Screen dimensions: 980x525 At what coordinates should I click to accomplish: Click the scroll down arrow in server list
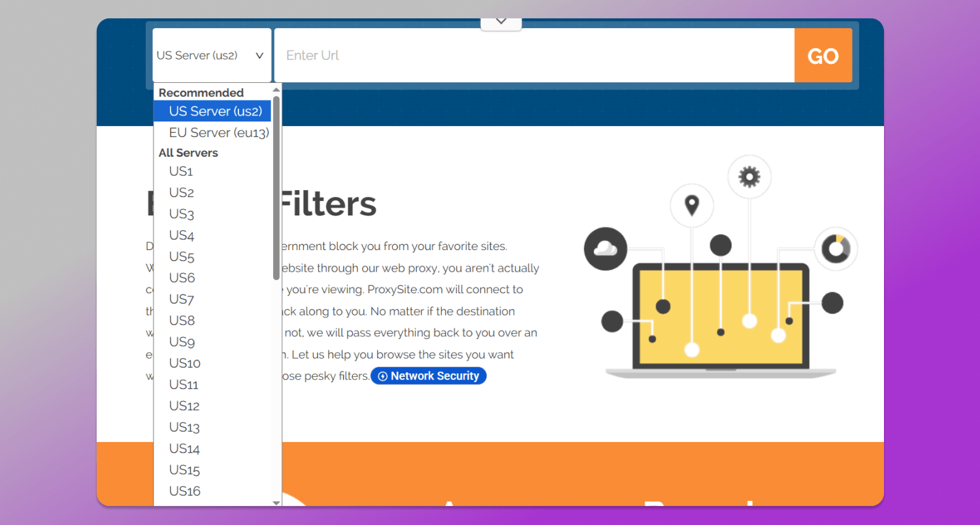tap(276, 502)
